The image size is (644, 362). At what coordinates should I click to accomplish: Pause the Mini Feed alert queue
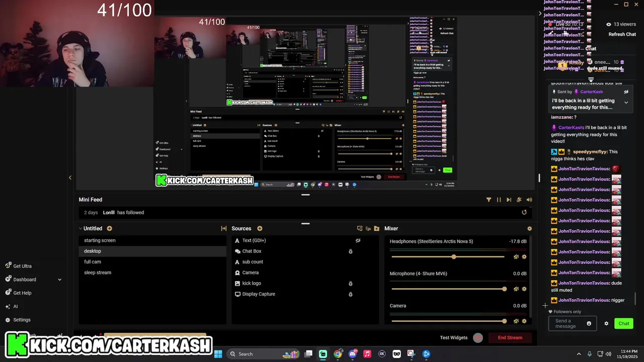click(499, 200)
